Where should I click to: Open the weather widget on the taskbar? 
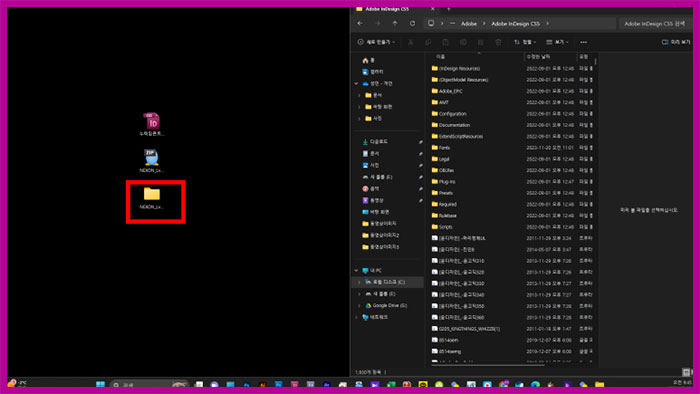point(17,384)
